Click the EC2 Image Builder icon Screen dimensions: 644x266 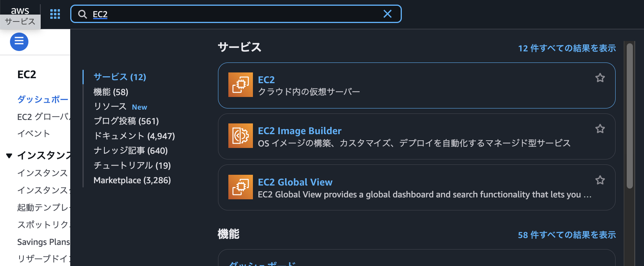pyautogui.click(x=241, y=136)
